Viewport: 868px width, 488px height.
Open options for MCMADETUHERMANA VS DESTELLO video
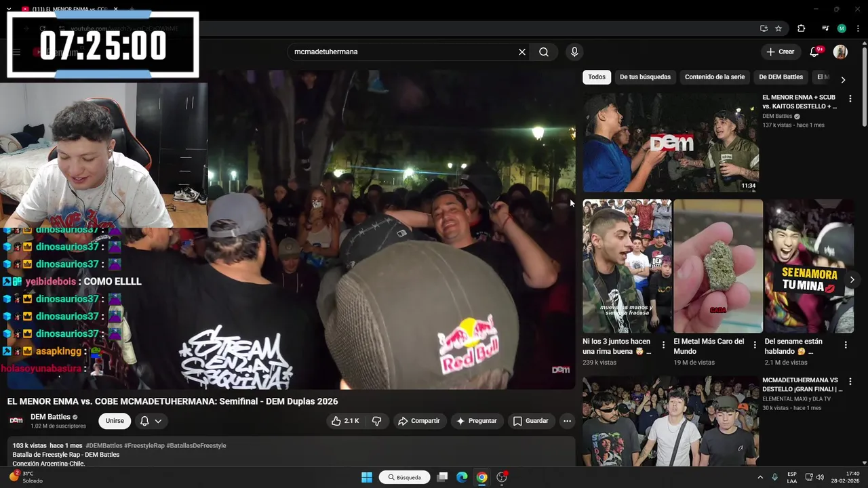tap(850, 382)
